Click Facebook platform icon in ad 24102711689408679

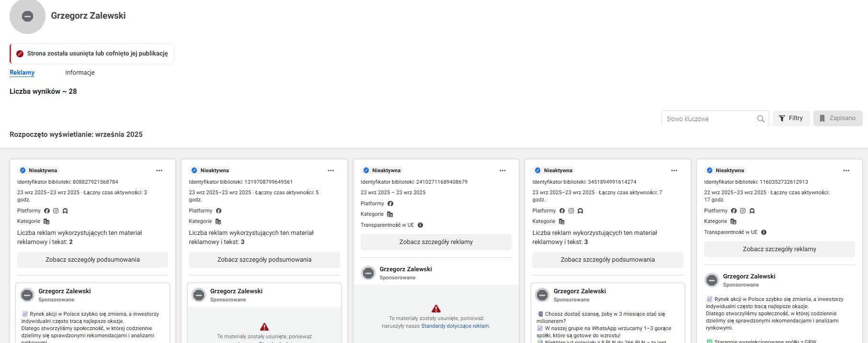(x=390, y=203)
